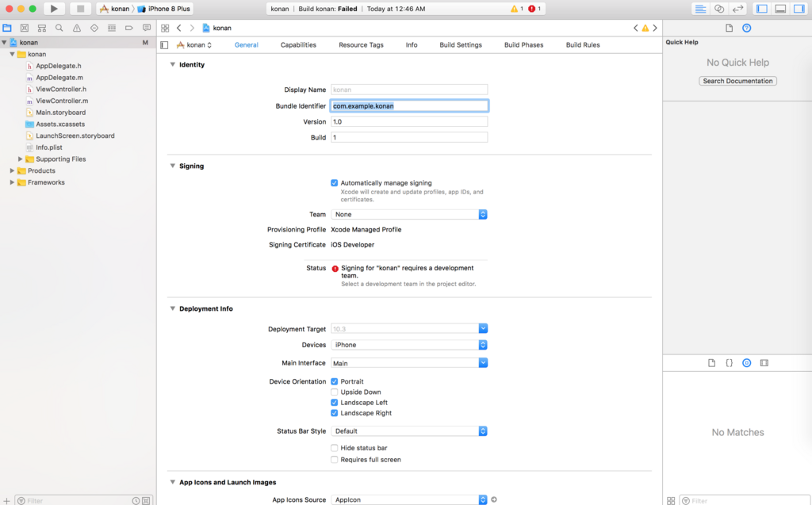Toggle the Navigator pane visibility

(762, 9)
